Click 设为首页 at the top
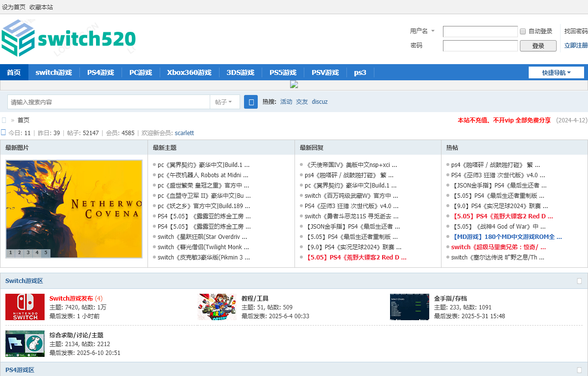 point(14,7)
